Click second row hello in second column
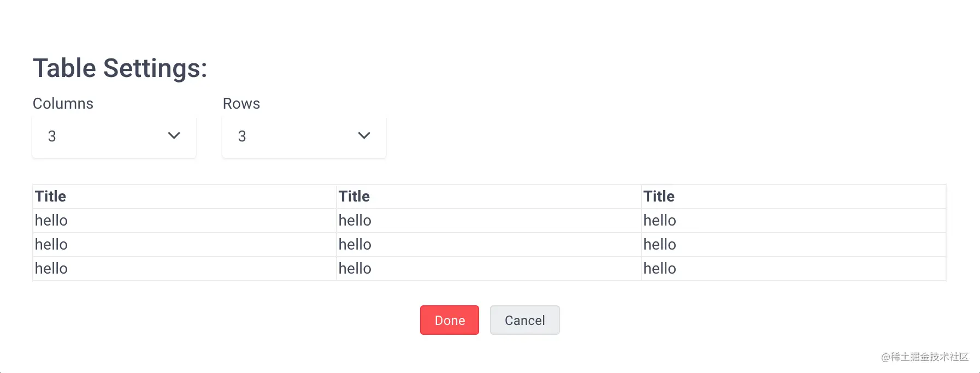This screenshot has height=373, width=980. coord(355,245)
